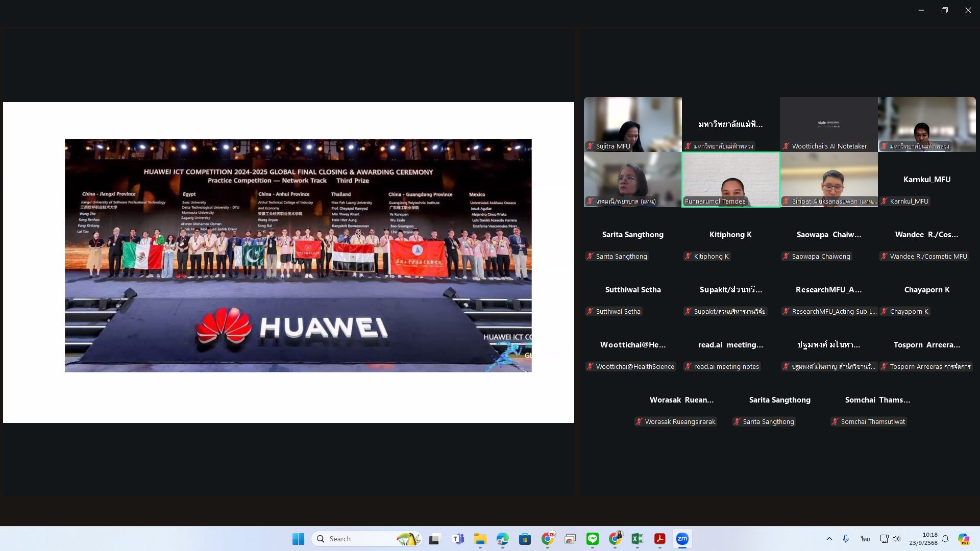Open Zoom app in the taskbar

[x=682, y=539]
